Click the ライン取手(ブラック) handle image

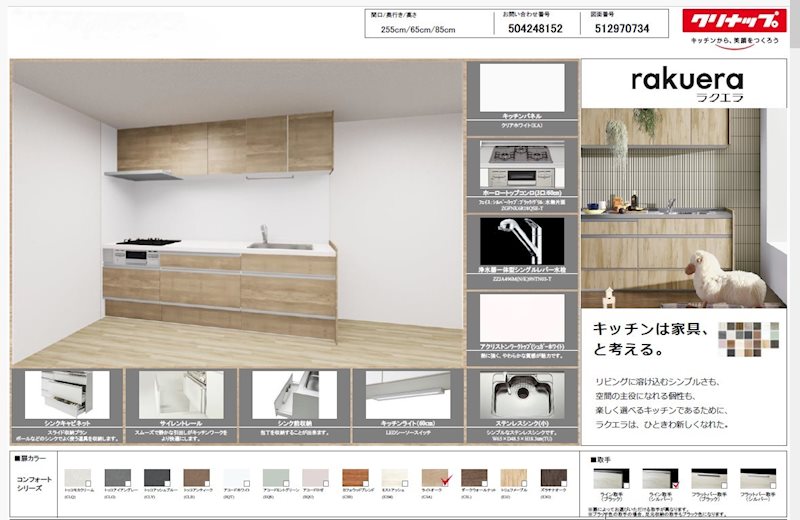pyautogui.click(x=611, y=479)
